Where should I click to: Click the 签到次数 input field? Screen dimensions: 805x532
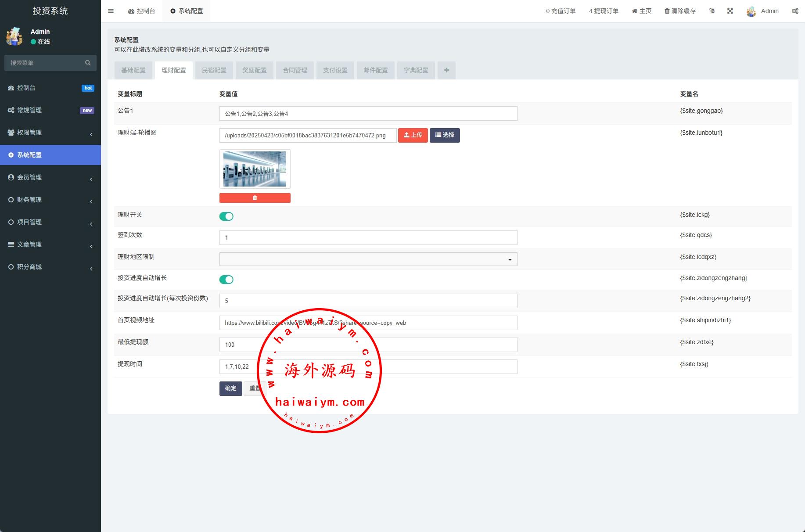(368, 237)
